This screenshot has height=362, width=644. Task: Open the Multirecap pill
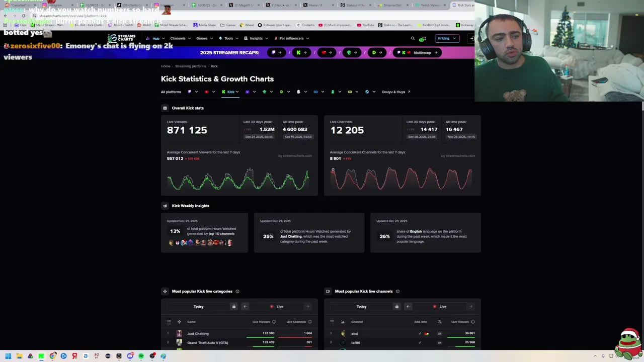418,52
